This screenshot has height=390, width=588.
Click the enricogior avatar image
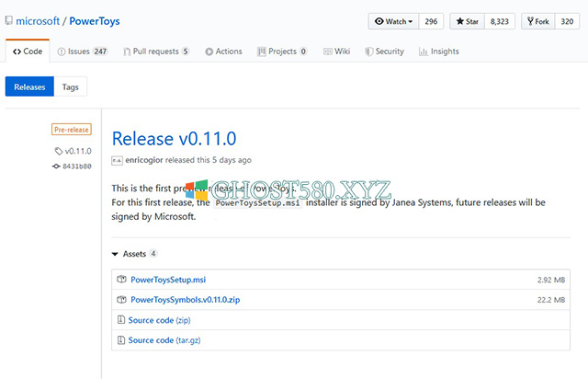point(117,161)
